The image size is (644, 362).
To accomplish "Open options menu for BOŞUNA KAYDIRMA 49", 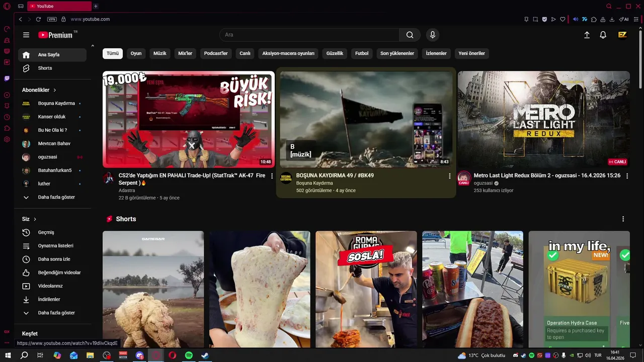I will [450, 176].
